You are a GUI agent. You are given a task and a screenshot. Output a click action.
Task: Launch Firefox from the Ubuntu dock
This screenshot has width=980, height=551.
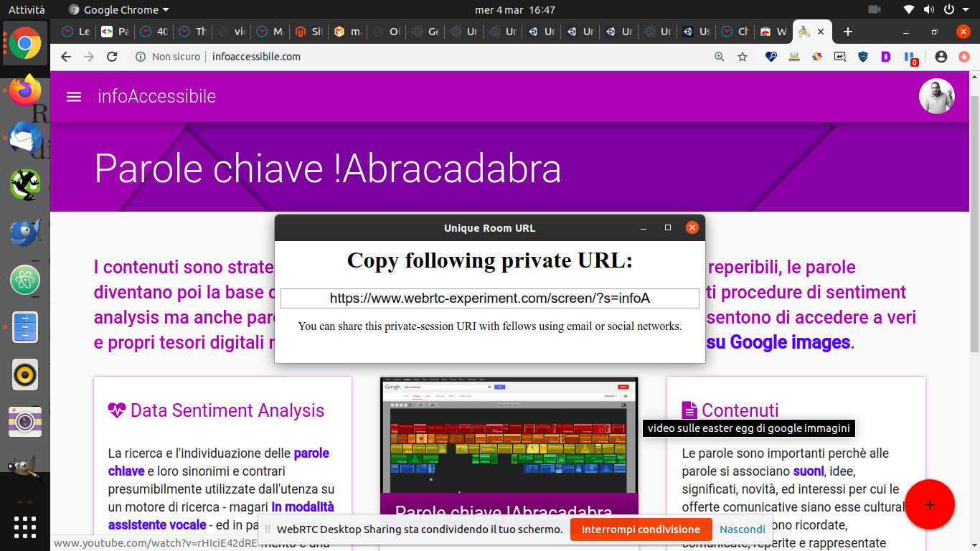25,90
